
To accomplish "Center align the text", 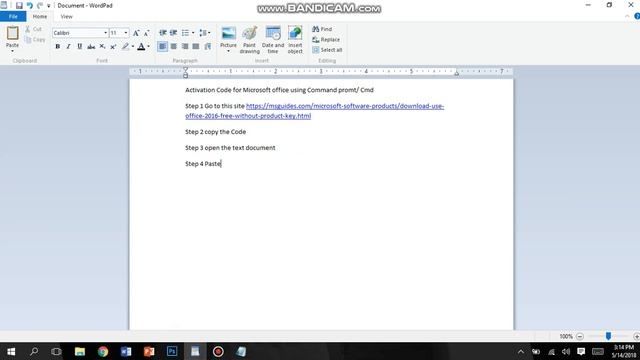I will 173,47.
